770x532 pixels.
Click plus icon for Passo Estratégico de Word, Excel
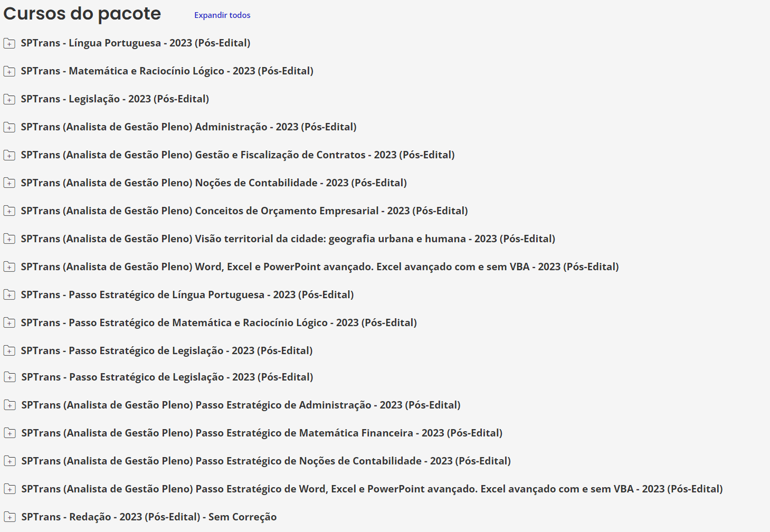point(10,489)
